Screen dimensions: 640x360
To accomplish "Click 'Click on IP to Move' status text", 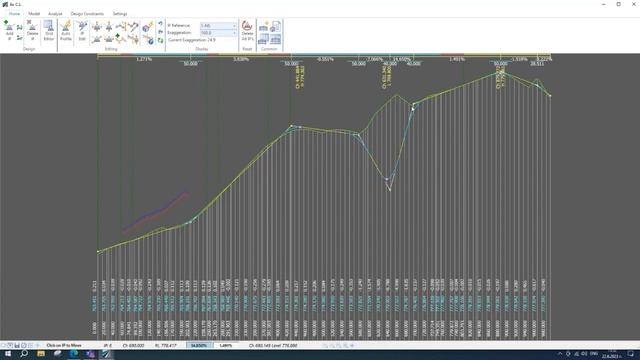I will coord(64,345).
